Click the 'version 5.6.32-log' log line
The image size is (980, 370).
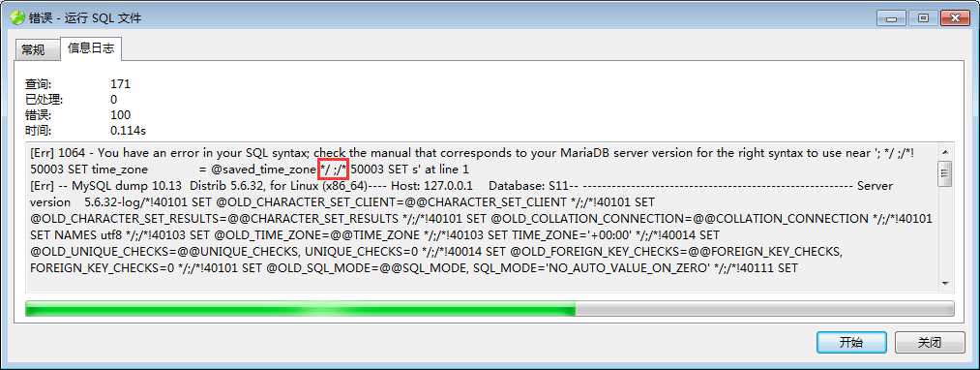point(342,202)
